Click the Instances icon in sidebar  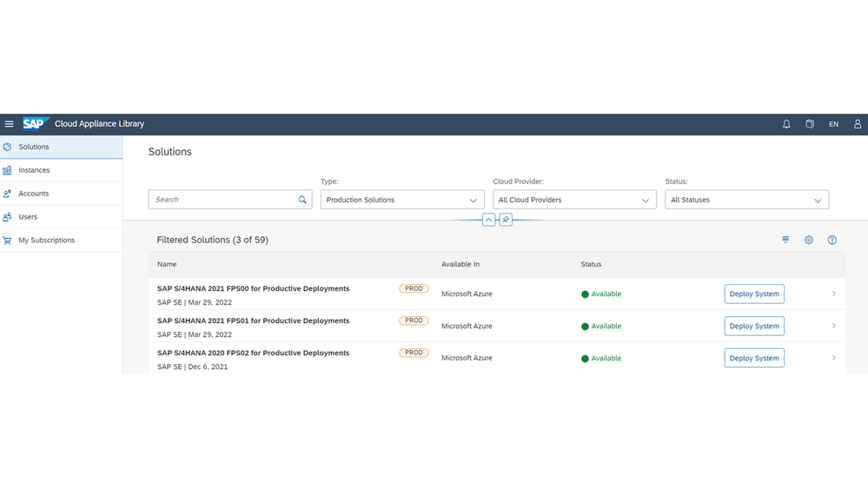[7, 170]
